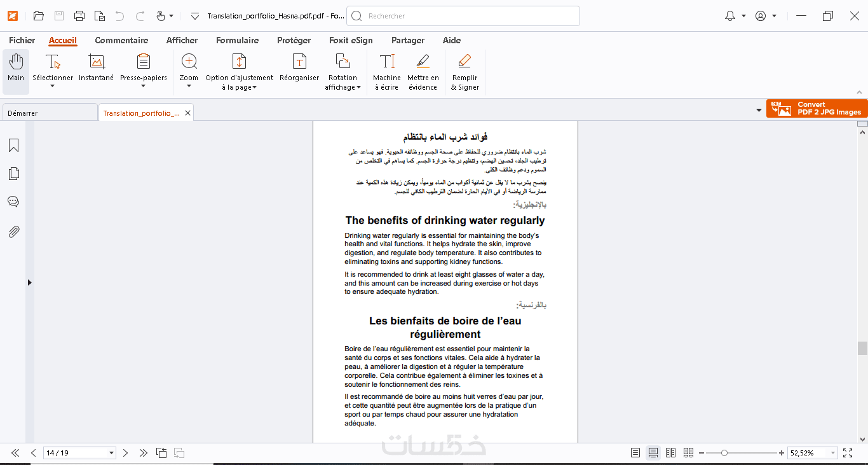Open a file with the folder icon
The height and width of the screenshot is (465, 868).
tap(39, 16)
